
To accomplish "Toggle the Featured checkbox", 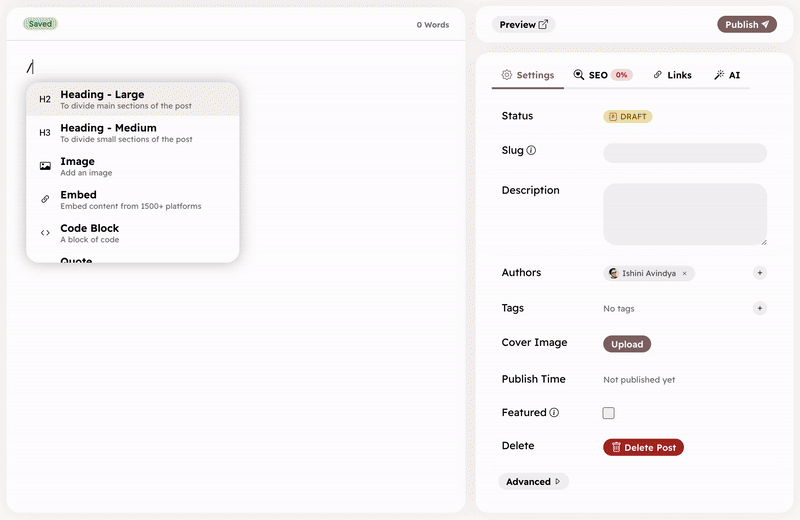I will point(609,413).
